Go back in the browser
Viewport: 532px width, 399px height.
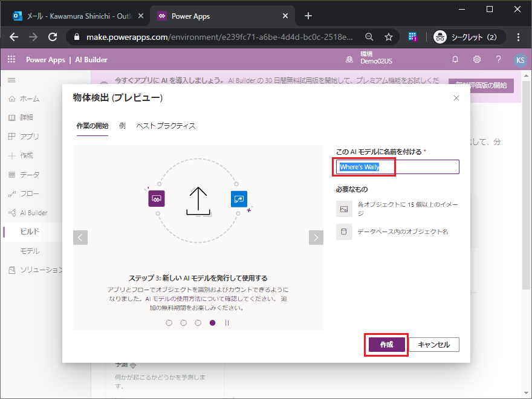pos(14,37)
